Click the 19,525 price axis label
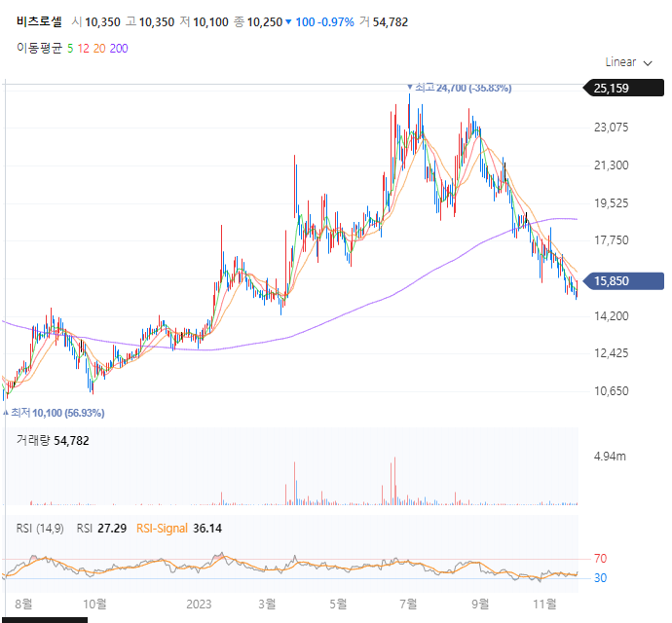This screenshot has width=672, height=623. click(x=612, y=202)
